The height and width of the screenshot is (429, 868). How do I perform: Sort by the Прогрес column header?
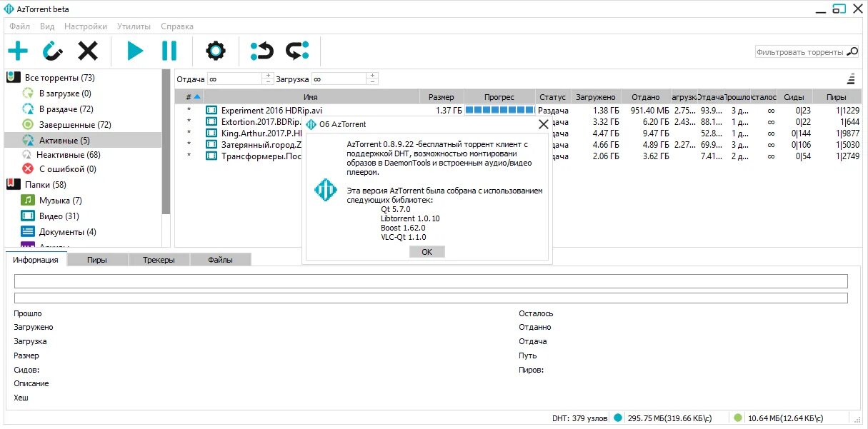499,97
